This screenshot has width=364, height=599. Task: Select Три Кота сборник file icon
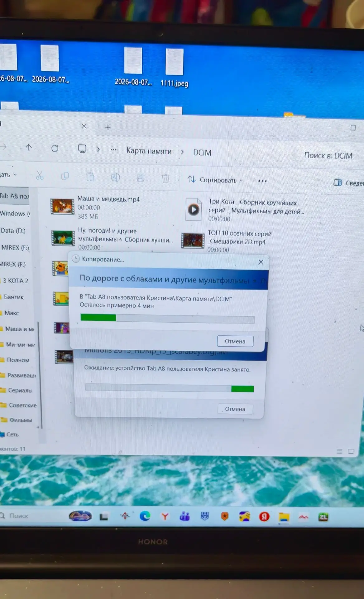point(194,209)
